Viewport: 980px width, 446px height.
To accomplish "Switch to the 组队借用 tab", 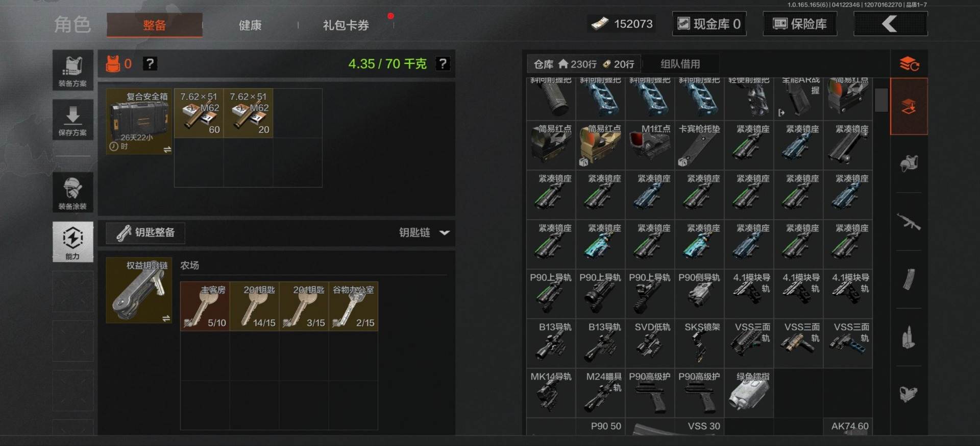I will click(x=680, y=64).
